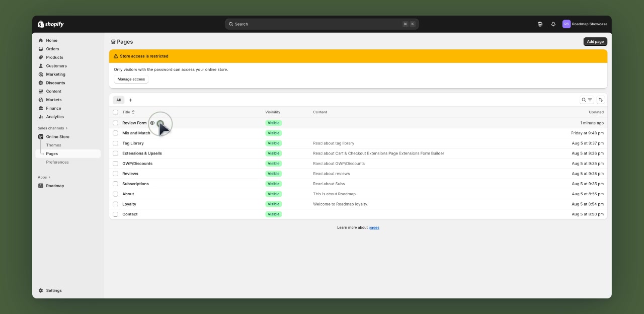
Task: Click the Add page button
Action: pyautogui.click(x=595, y=42)
